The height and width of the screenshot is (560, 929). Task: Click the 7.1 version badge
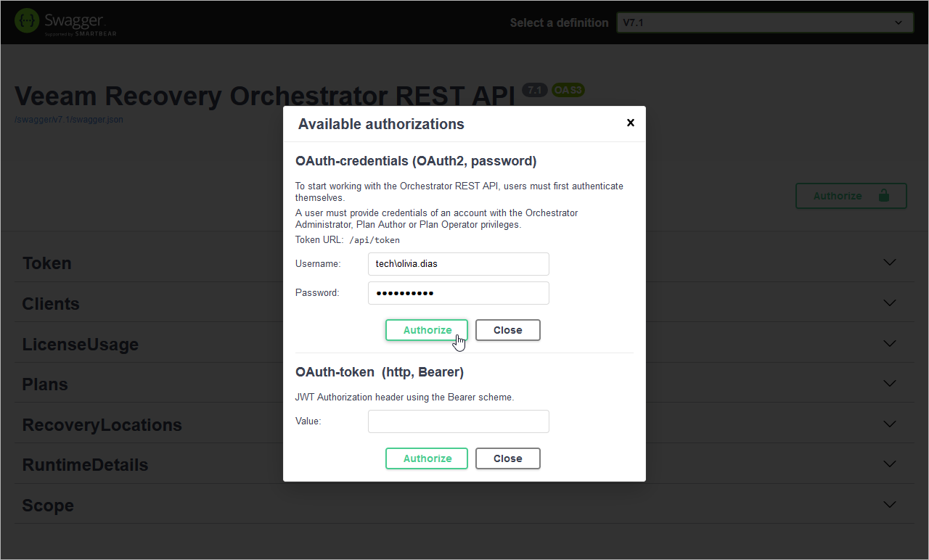click(x=535, y=90)
